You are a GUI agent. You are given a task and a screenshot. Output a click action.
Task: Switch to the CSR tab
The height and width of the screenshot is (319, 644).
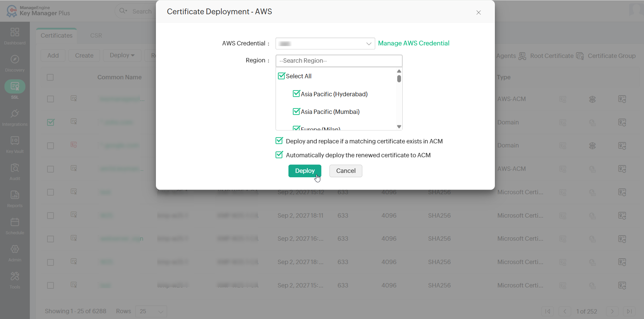(96, 36)
